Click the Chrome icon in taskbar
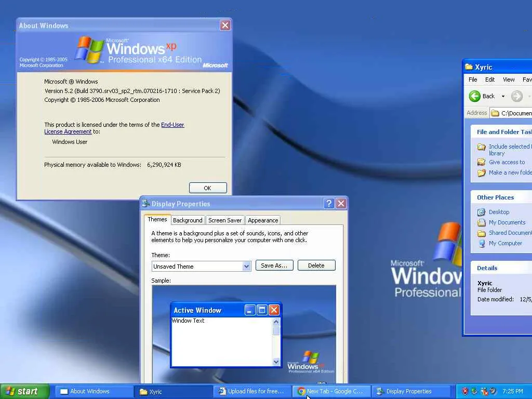This screenshot has width=532, height=399. click(x=301, y=392)
